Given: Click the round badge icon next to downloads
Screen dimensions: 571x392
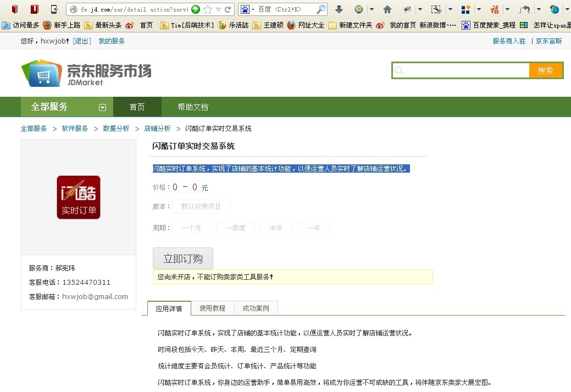Looking at the screenshot, I should [359, 9].
